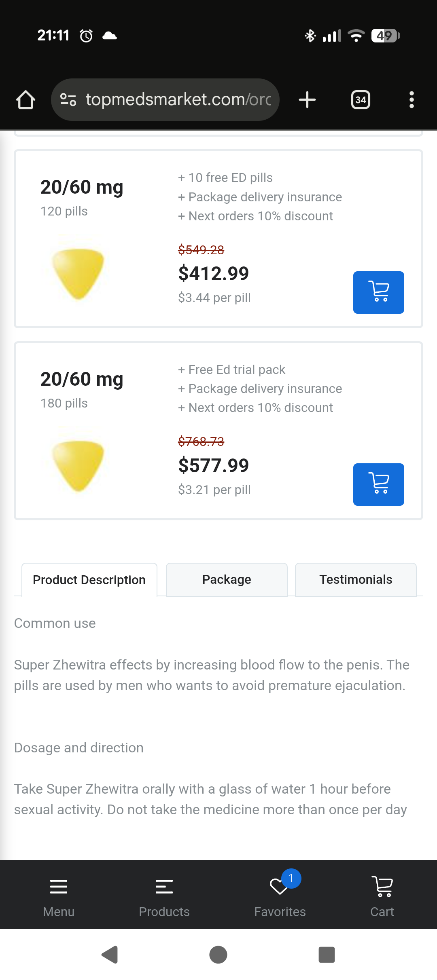Add 180 pills package to cart
Viewport: 437px width, 980px height.
tap(378, 484)
